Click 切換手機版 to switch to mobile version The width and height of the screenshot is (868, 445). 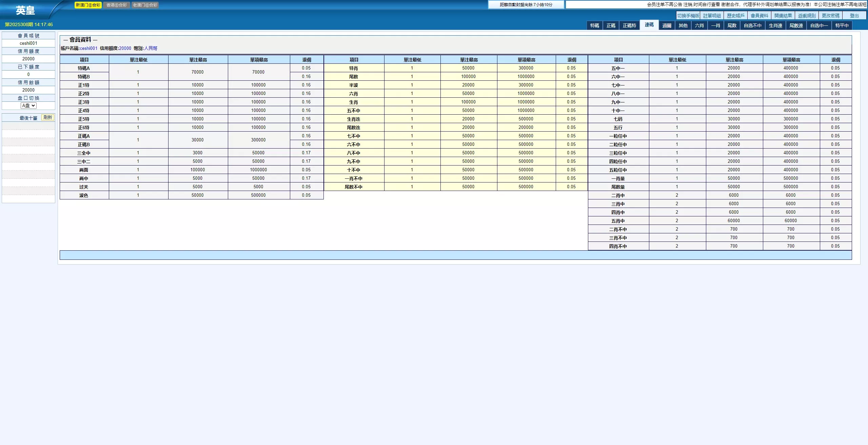point(688,16)
